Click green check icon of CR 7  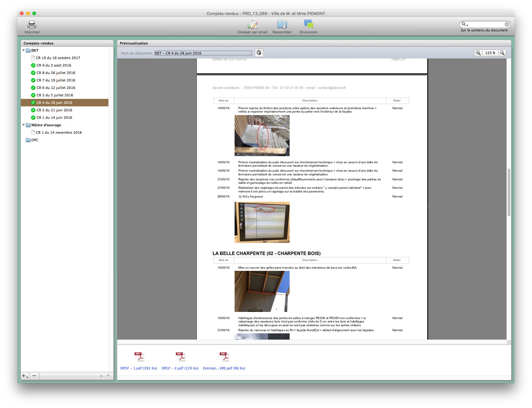click(33, 80)
